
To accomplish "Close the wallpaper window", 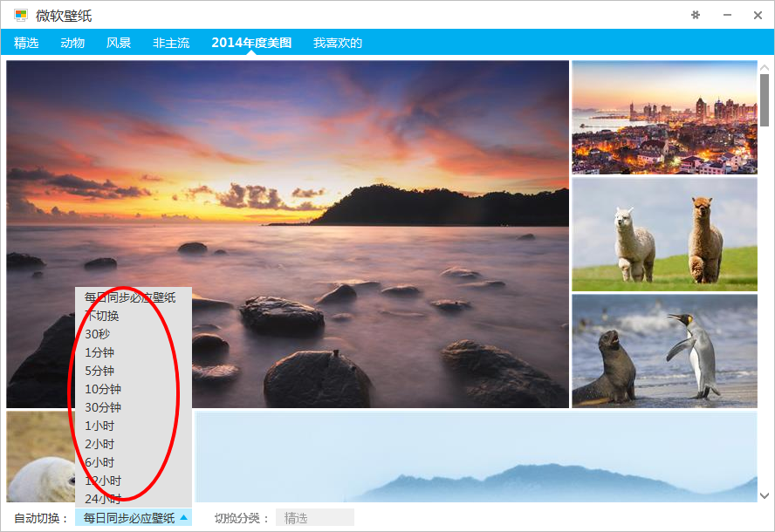I will coord(758,16).
